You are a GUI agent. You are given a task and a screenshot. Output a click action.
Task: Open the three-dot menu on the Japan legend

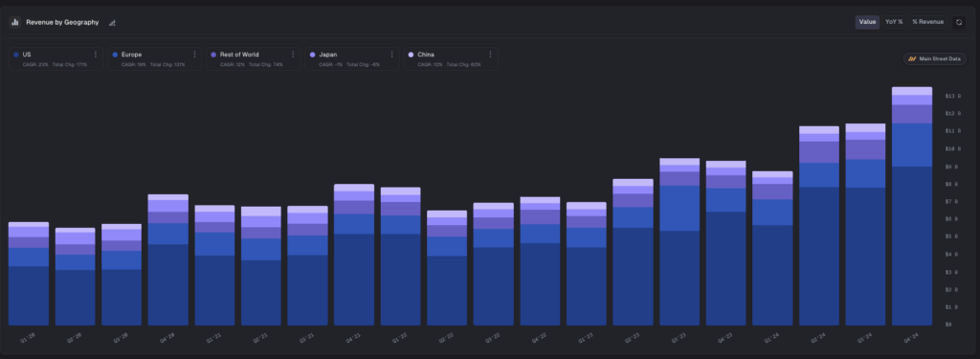pyautogui.click(x=391, y=55)
